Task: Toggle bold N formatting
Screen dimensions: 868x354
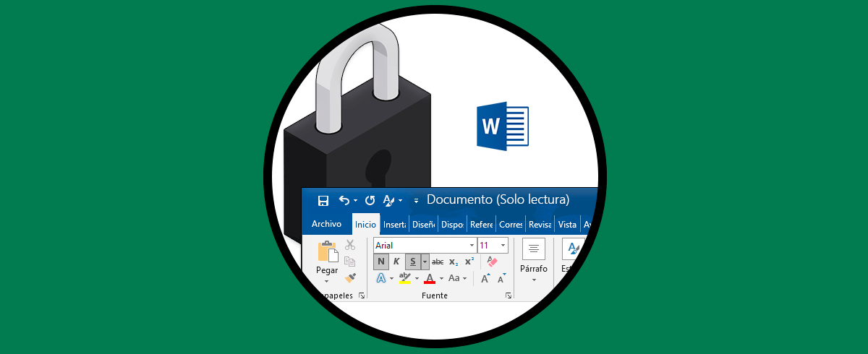Action: [381, 262]
